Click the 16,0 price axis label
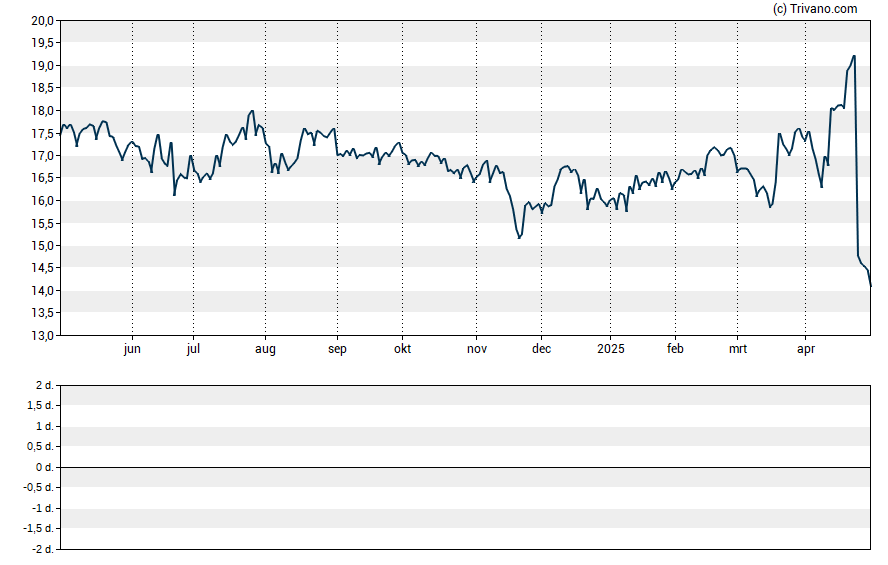 click(42, 201)
